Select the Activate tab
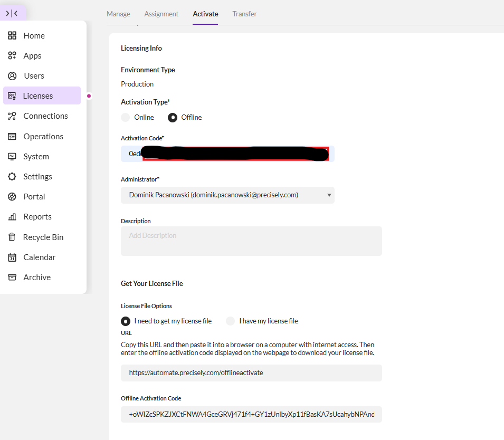 coord(205,14)
